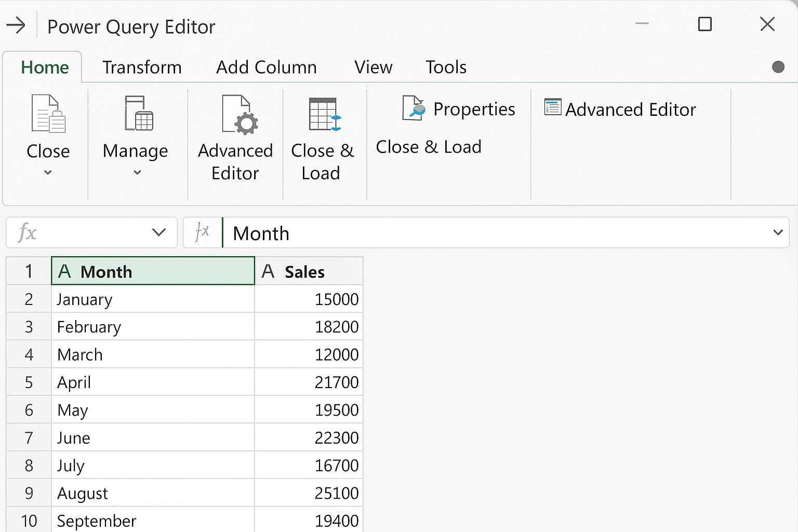Screen dimensions: 798x532
Task: Select the 25100 sales value
Action: (x=309, y=493)
